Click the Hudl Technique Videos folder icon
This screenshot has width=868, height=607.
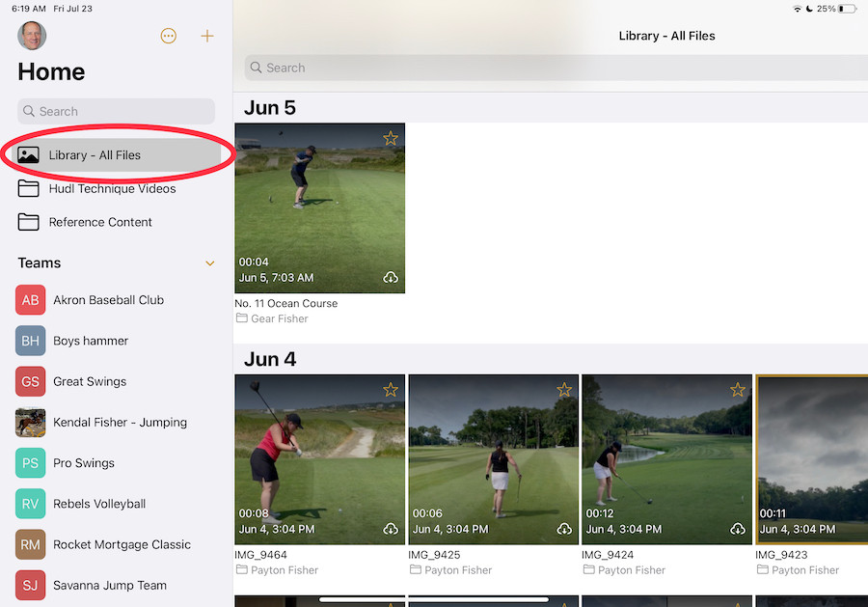point(28,189)
